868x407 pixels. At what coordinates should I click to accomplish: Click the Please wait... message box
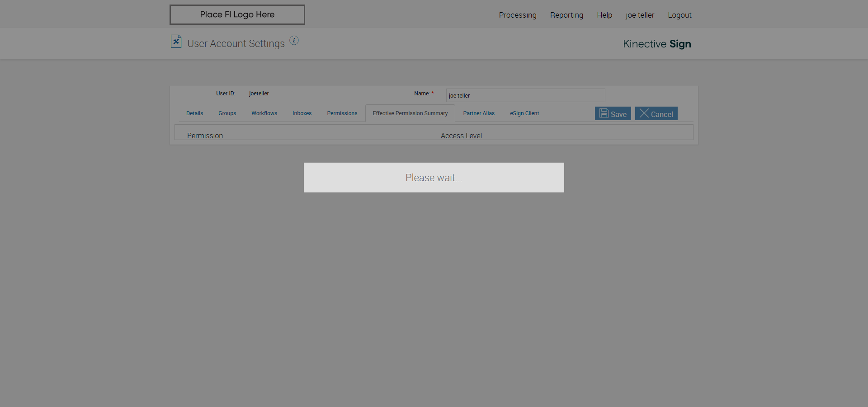click(x=434, y=178)
